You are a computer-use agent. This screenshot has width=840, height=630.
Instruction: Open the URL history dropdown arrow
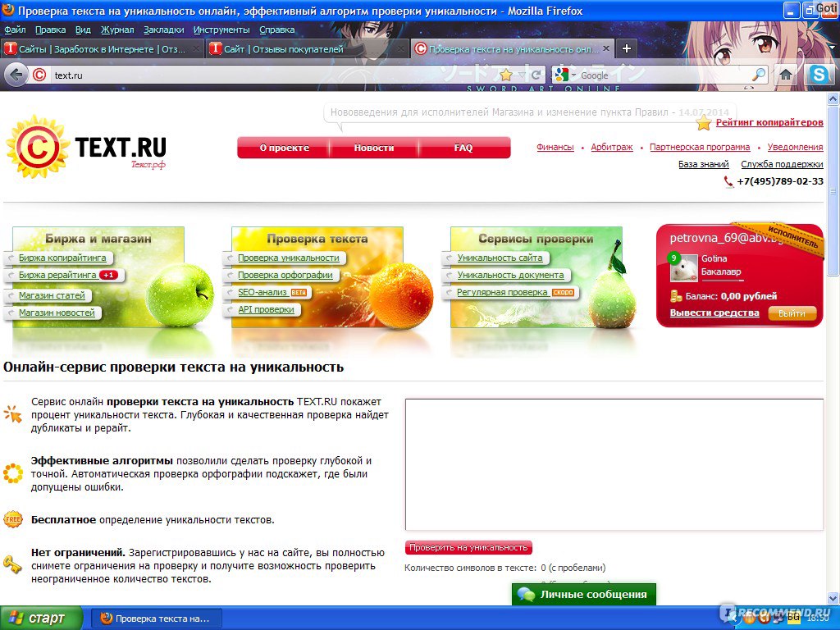pyautogui.click(x=522, y=75)
